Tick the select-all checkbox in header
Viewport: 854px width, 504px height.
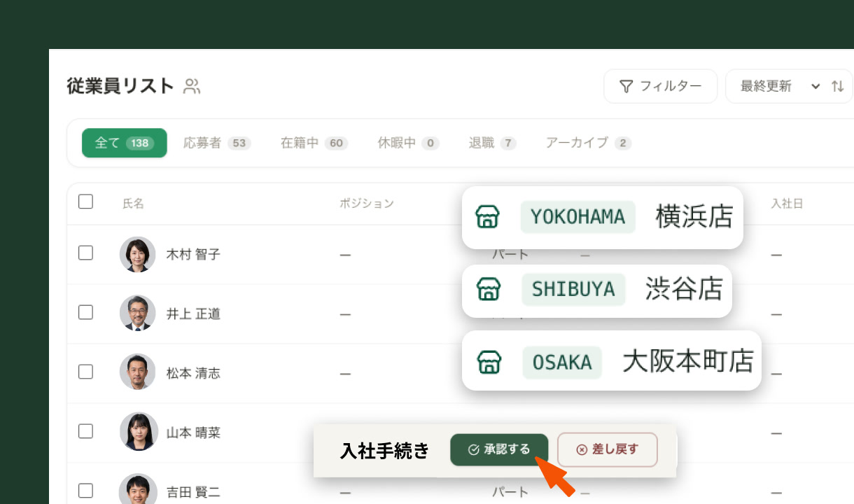[x=85, y=202]
